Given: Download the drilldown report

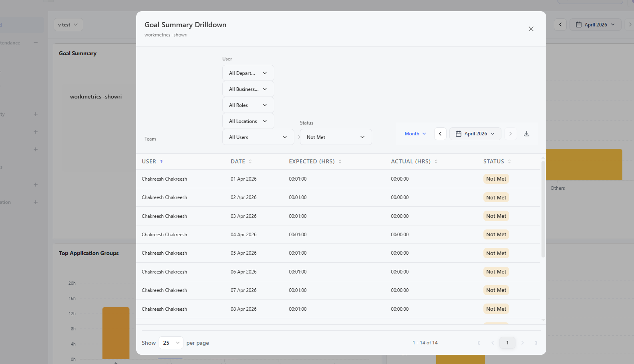Looking at the screenshot, I should point(526,134).
